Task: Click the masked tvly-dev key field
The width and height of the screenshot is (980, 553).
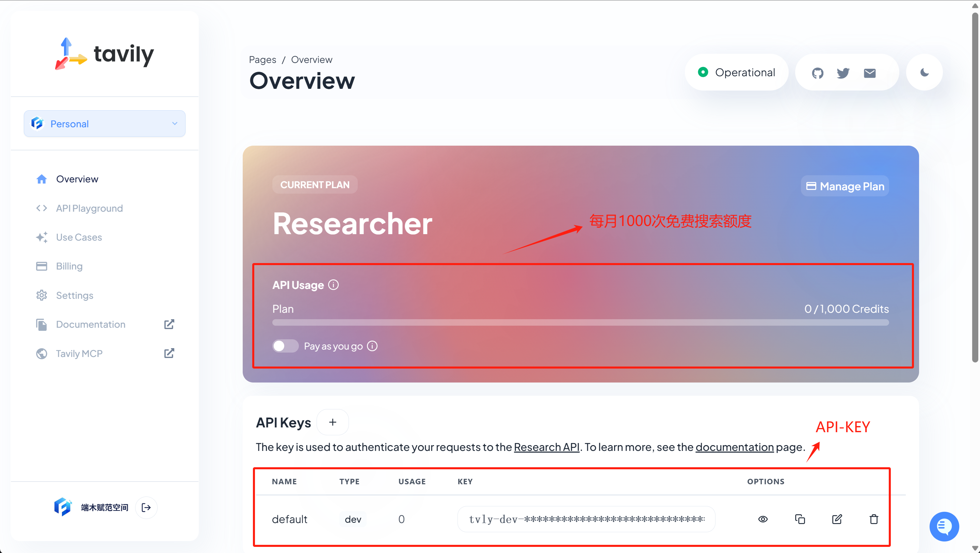Action: point(586,519)
